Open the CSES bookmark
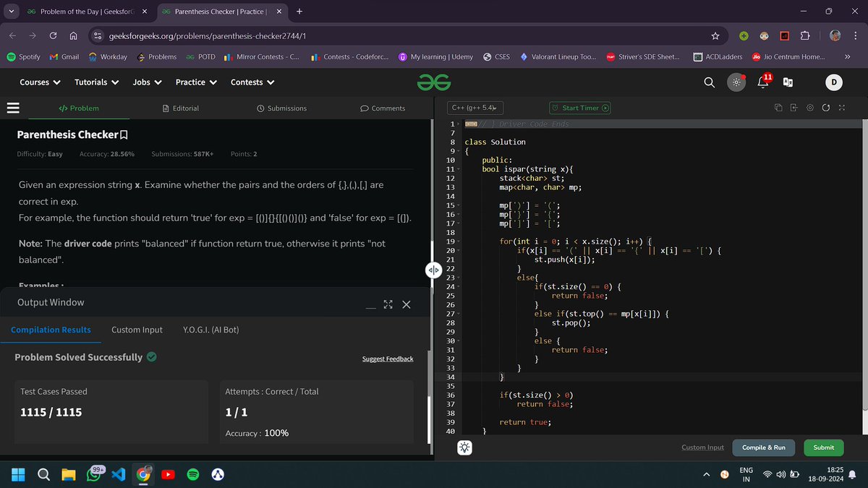Image resolution: width=868 pixels, height=488 pixels. (x=496, y=56)
